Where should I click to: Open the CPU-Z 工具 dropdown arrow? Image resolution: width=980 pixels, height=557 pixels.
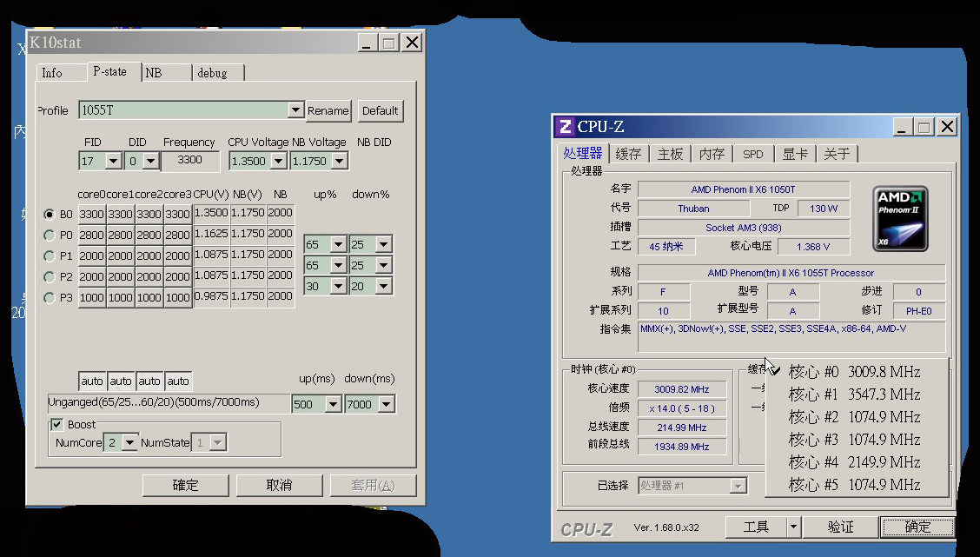793,527
